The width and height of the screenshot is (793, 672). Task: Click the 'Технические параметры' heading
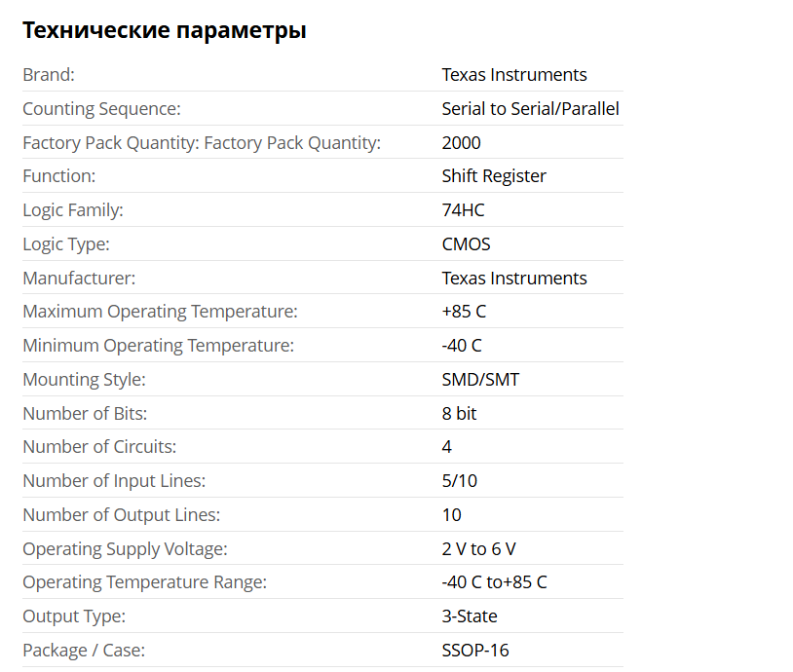[164, 30]
